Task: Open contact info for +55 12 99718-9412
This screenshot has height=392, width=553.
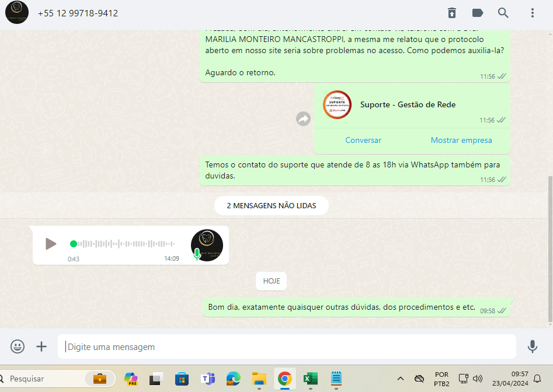Action: point(78,13)
